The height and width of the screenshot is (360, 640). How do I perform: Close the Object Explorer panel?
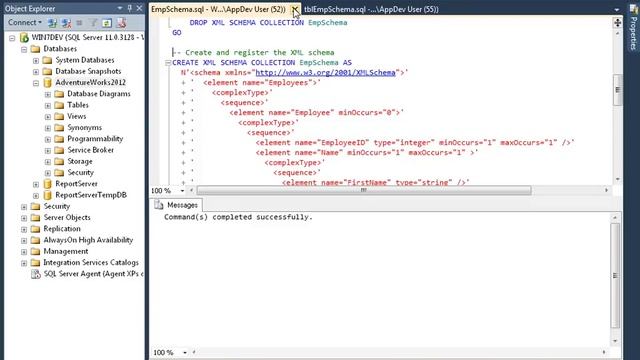coord(140,8)
